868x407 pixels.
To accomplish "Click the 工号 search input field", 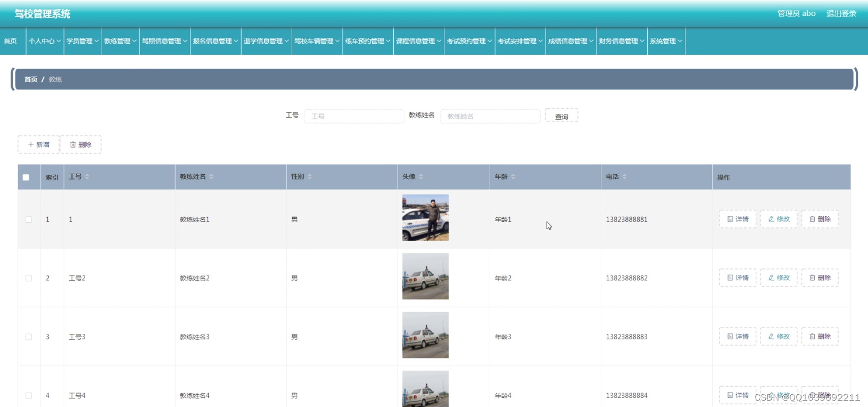I will [x=354, y=116].
